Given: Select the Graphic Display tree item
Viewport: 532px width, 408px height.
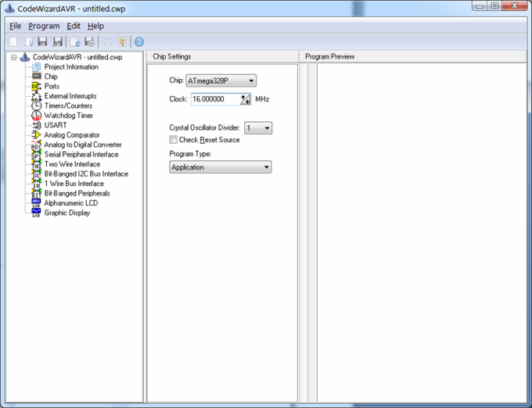Looking at the screenshot, I should click(x=67, y=213).
